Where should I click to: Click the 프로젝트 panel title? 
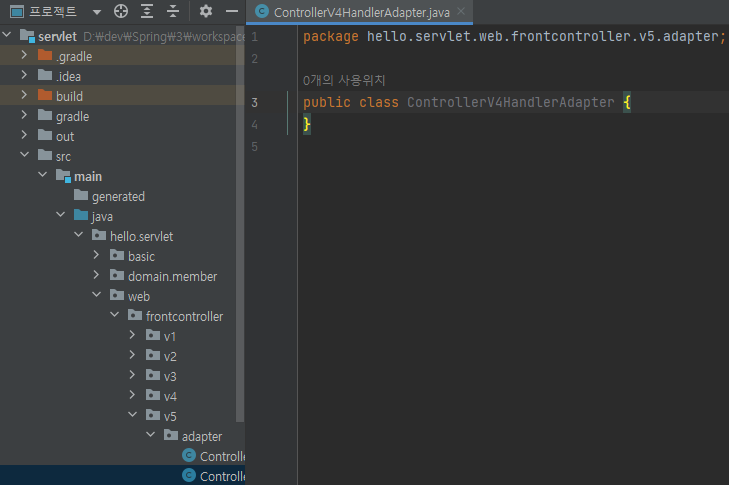(x=53, y=12)
